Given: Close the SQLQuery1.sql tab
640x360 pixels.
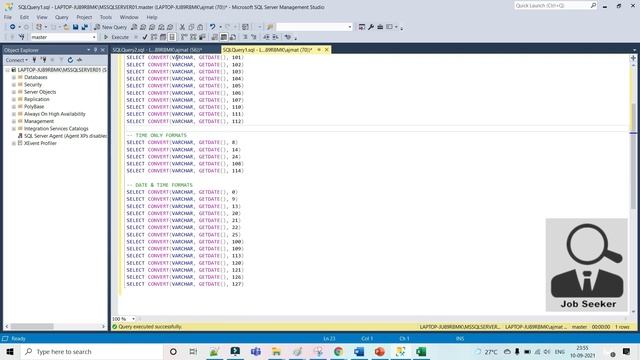Looking at the screenshot, I should click(327, 50).
